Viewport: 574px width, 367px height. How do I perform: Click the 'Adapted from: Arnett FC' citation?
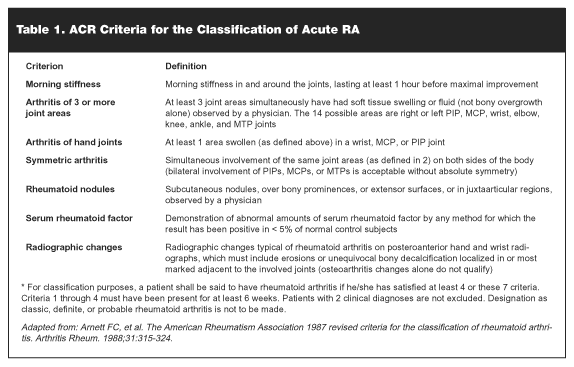coord(287,333)
